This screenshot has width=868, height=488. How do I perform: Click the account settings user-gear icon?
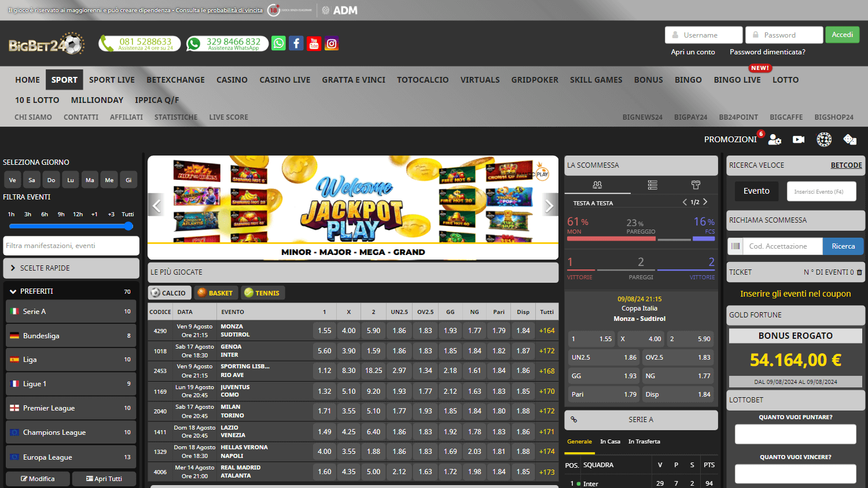[x=775, y=139]
